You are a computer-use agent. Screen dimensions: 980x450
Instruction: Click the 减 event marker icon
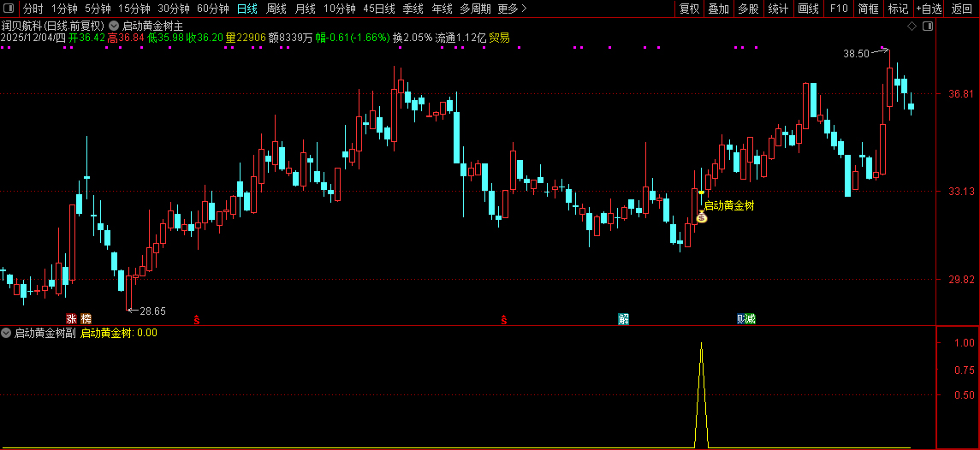[751, 319]
